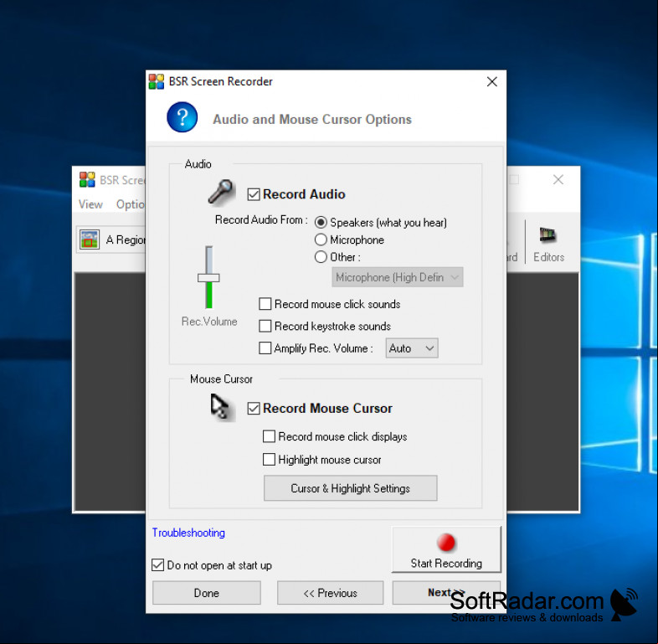
Task: Click the Done button
Action: point(207,593)
